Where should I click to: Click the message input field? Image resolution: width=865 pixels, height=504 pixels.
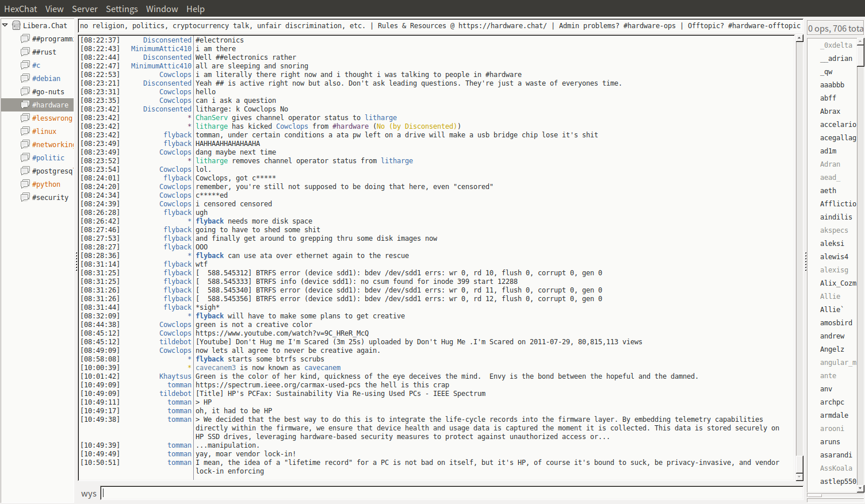[451, 493]
